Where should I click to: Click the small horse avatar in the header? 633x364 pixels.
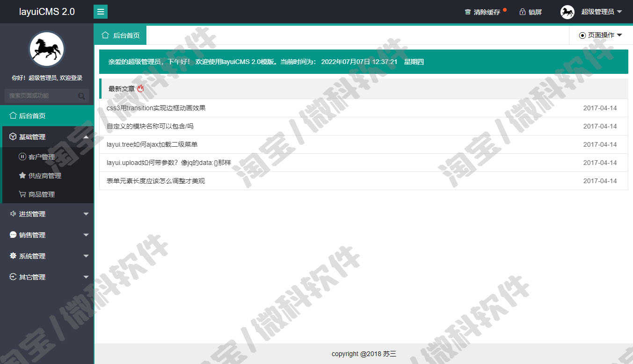[x=568, y=12]
